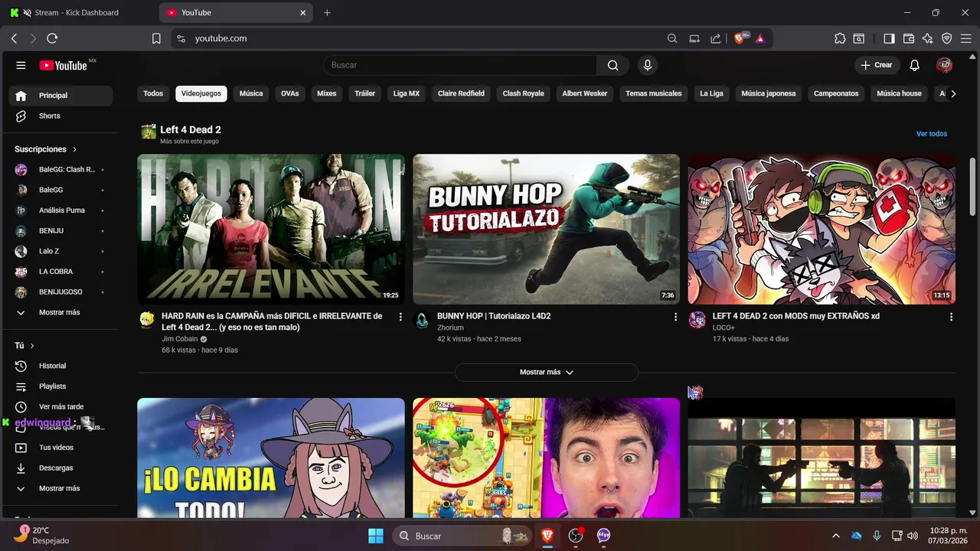Select the Música japonesa chip
Viewport: 980px width, 551px height.
click(x=769, y=93)
